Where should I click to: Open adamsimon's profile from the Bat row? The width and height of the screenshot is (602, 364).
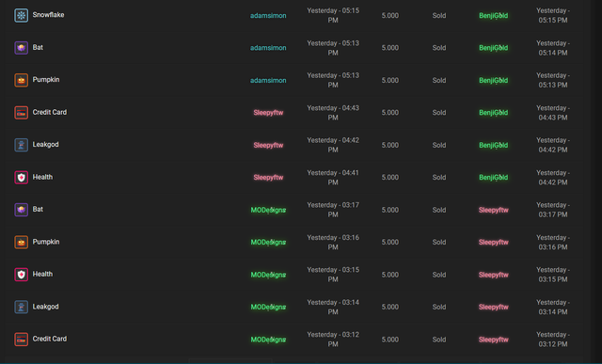pos(268,48)
